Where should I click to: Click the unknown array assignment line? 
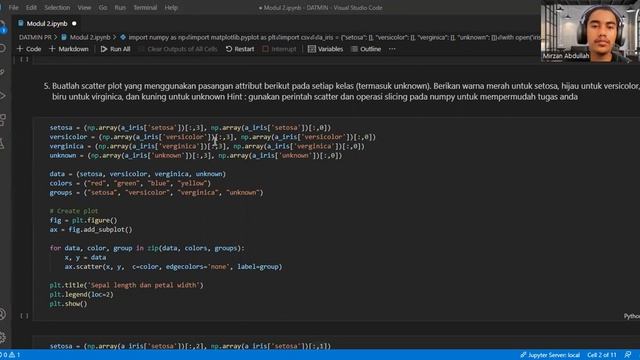click(x=196, y=156)
